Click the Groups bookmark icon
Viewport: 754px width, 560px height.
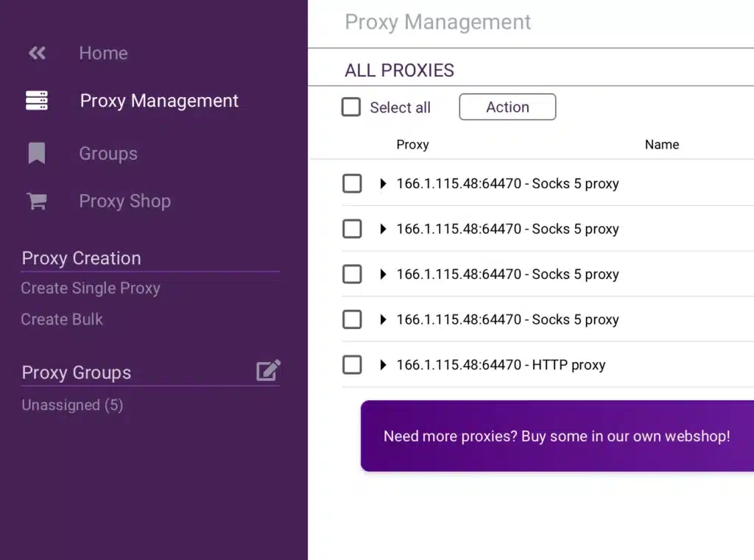tap(35, 153)
